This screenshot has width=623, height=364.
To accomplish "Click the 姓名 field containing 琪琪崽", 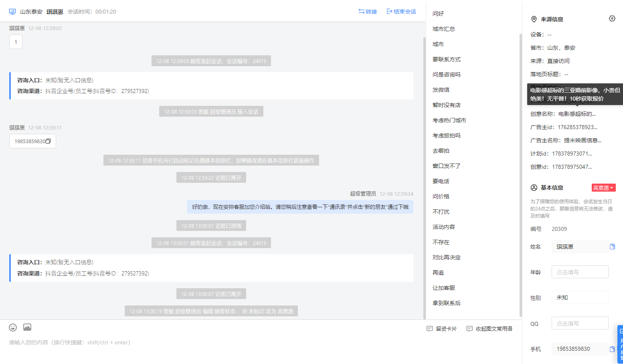I will (580, 247).
